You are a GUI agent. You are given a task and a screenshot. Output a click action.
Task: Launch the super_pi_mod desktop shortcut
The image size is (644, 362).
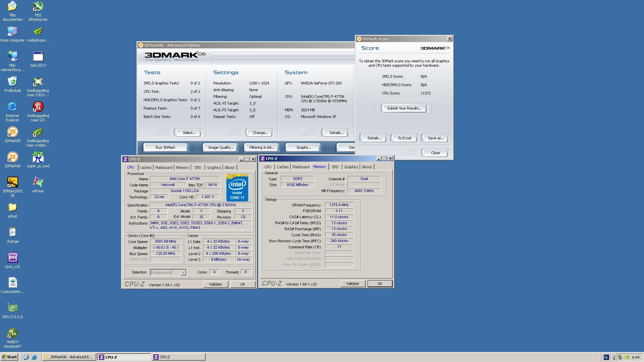[x=38, y=158]
